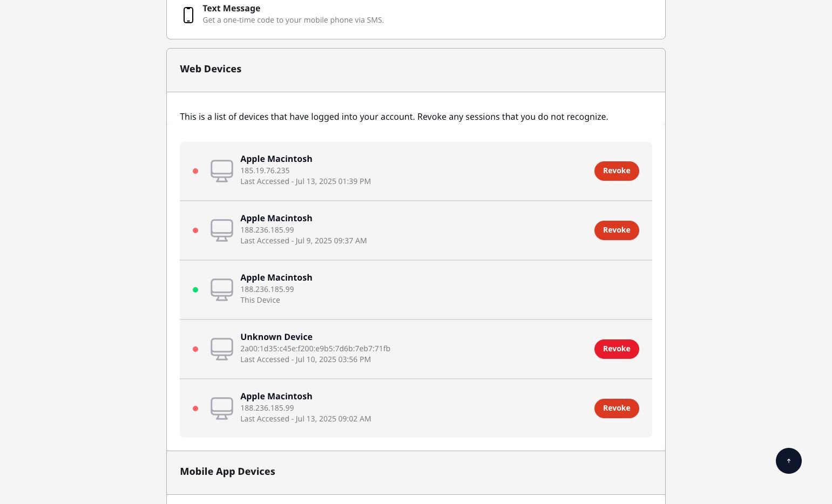Revoke the session from IP 185.19.76.235
The image size is (832, 504).
[616, 171]
